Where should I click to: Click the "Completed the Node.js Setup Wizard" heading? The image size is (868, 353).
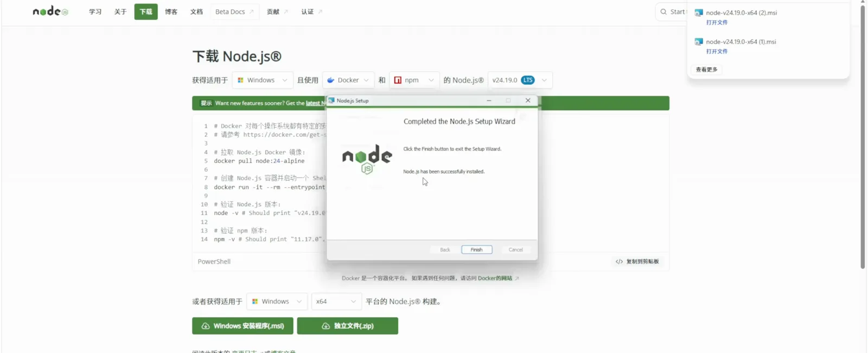(459, 122)
